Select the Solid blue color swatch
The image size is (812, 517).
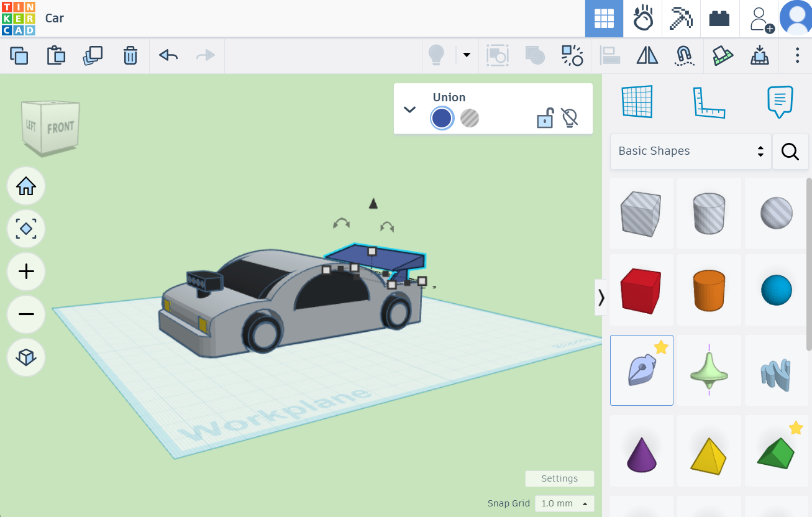pos(442,118)
